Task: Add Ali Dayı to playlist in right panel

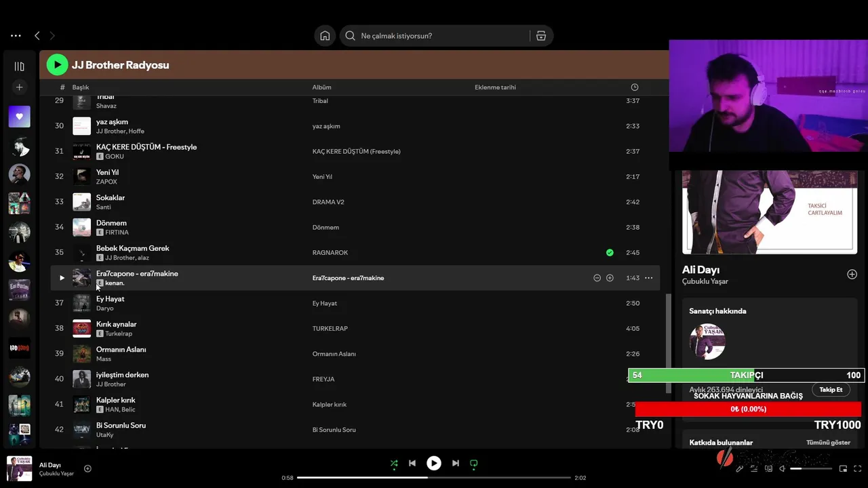Action: pos(852,274)
